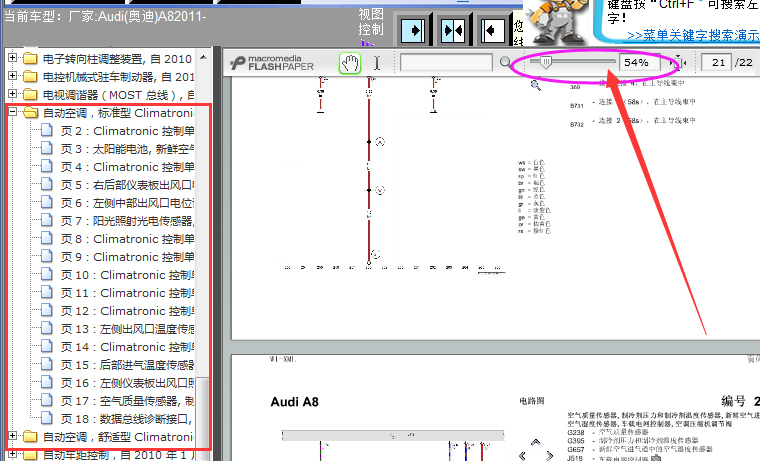Viewport: 760px width, 461px height.
Task: Click the tree panel scroll-up arrow
Action: coord(203,57)
